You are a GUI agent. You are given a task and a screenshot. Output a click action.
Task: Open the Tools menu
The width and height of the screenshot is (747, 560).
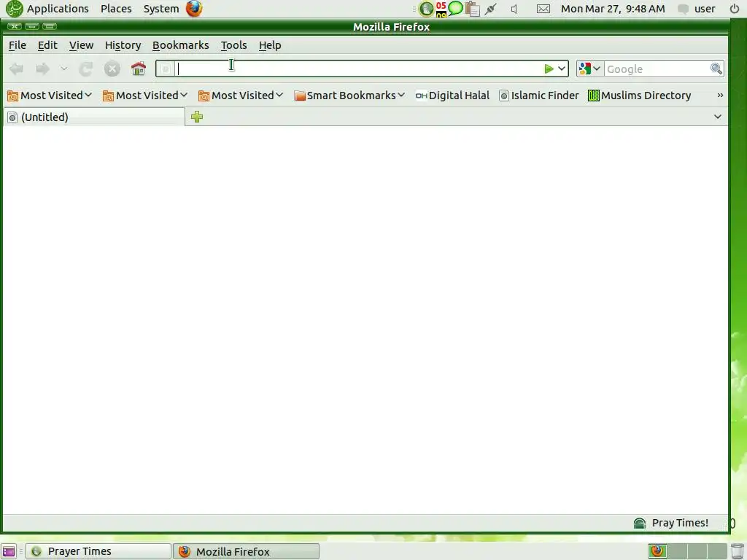[x=233, y=45]
